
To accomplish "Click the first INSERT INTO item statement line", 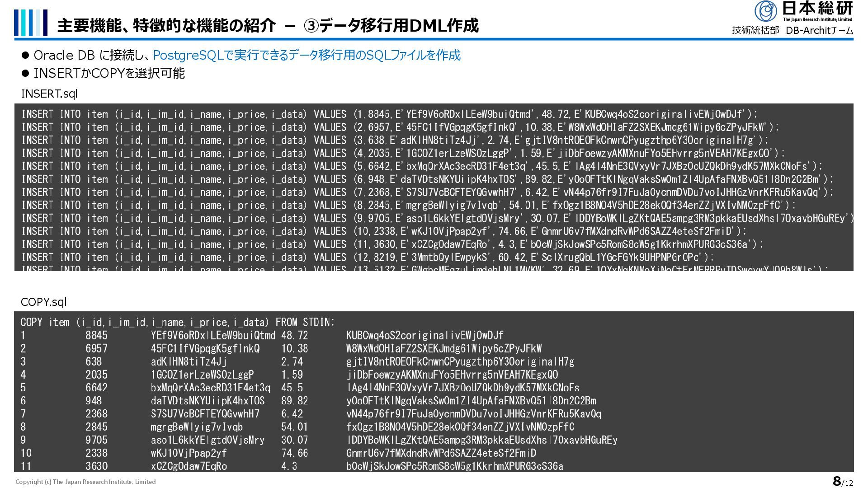I will point(389,114).
